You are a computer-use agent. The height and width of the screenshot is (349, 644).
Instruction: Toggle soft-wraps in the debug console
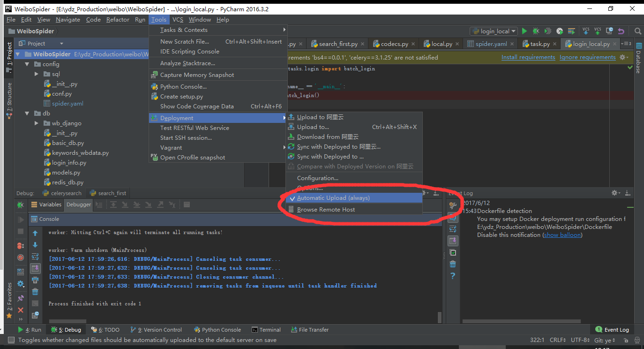[x=35, y=257]
